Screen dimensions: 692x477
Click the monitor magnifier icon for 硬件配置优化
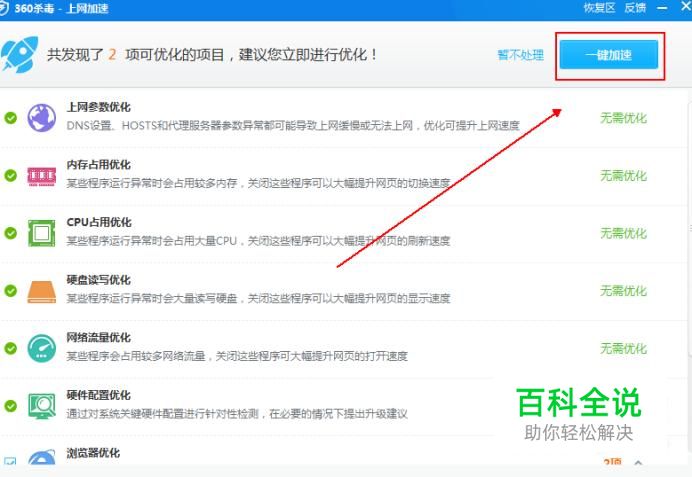pos(41,406)
